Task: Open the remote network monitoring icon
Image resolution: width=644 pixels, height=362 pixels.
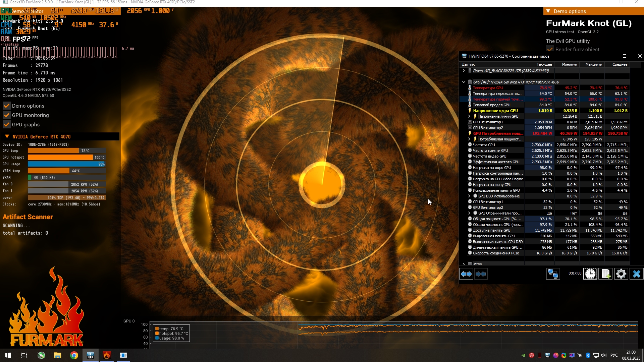Action: tap(553, 274)
